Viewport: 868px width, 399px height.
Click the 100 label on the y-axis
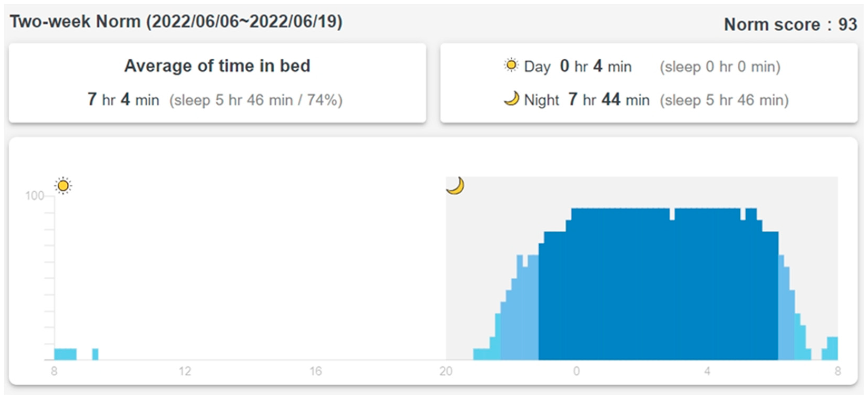click(x=34, y=195)
